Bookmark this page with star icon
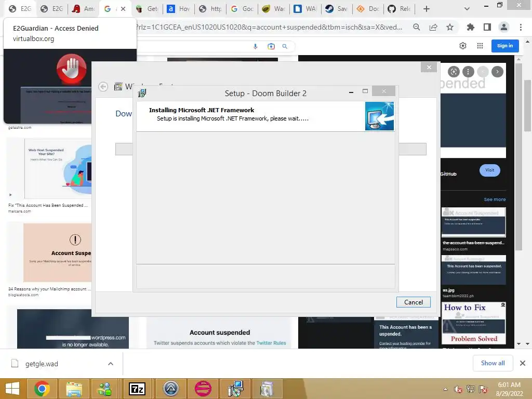The width and height of the screenshot is (532, 399). click(450, 27)
